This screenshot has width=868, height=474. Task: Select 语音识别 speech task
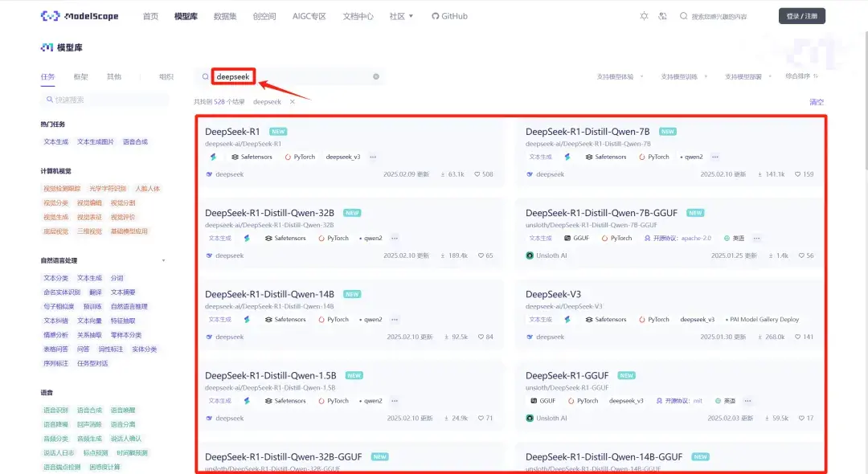point(56,411)
